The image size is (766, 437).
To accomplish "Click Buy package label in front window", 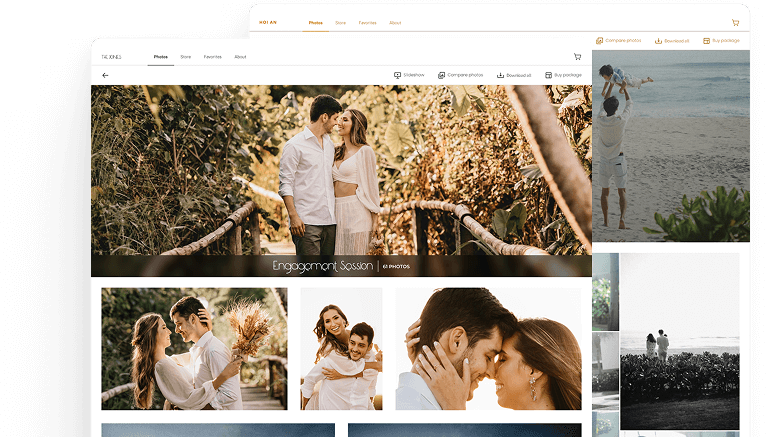I will [568, 75].
